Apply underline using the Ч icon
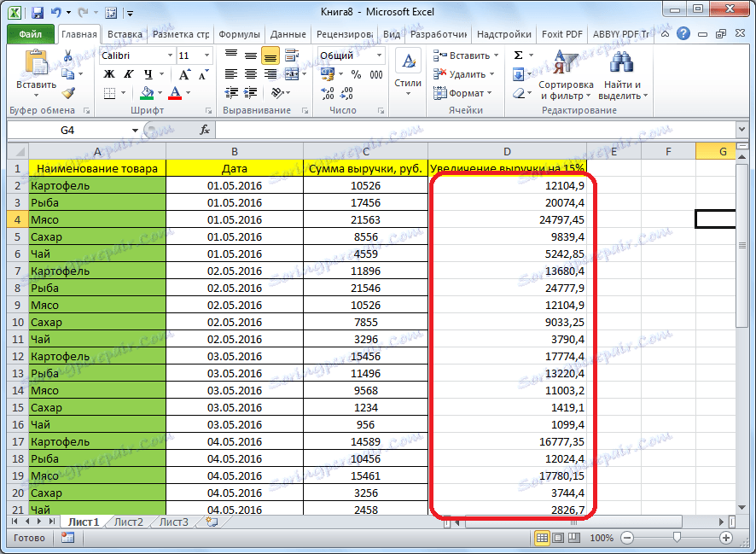The image size is (756, 554). coord(148,74)
